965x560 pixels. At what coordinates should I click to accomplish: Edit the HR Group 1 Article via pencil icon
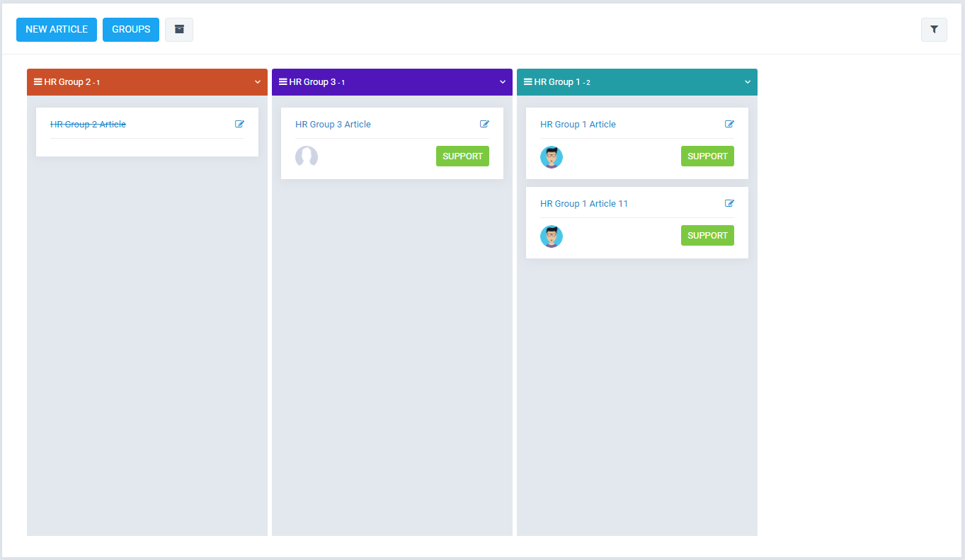[729, 123]
